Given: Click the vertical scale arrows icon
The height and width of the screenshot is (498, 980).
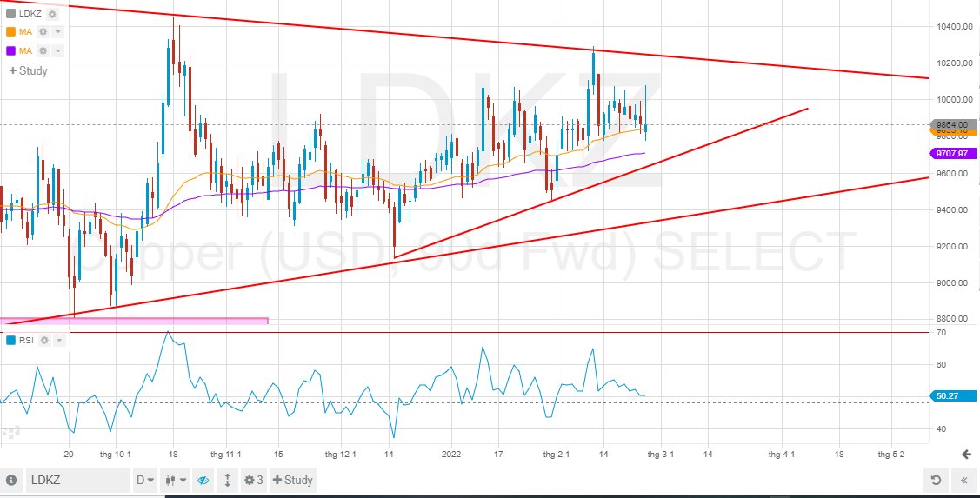Looking at the screenshot, I should click(227, 481).
